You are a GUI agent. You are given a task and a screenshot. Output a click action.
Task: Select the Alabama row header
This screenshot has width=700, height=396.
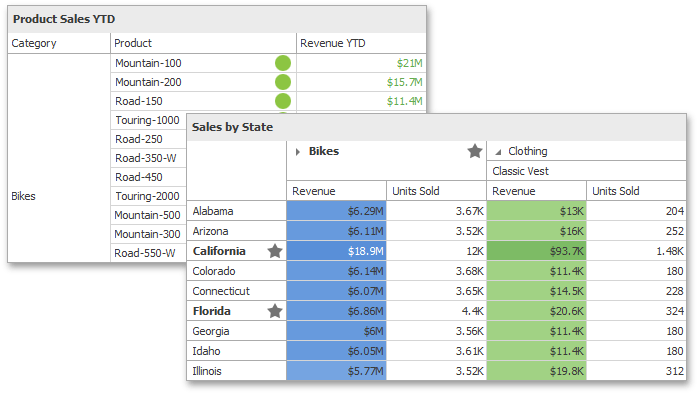click(x=237, y=211)
